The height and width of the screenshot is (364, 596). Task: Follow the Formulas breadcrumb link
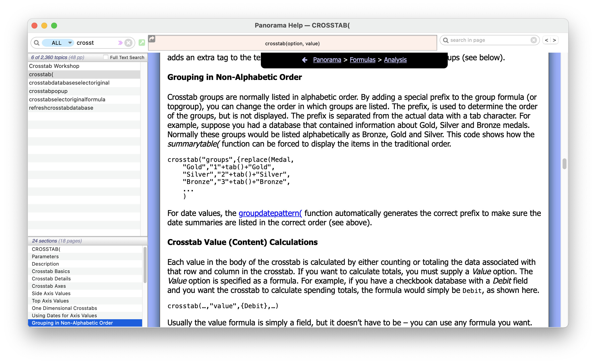[362, 60]
